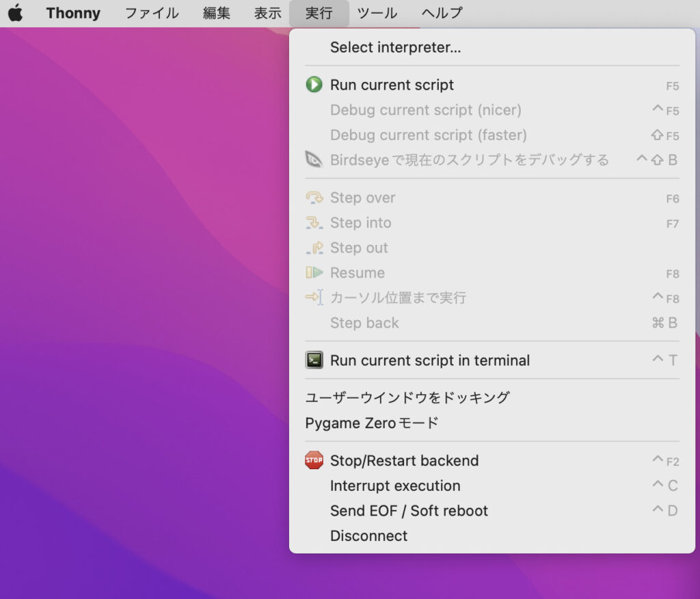Click the terminal icon for Run in terminal
Image resolution: width=700 pixels, height=599 pixels.
coord(314,360)
